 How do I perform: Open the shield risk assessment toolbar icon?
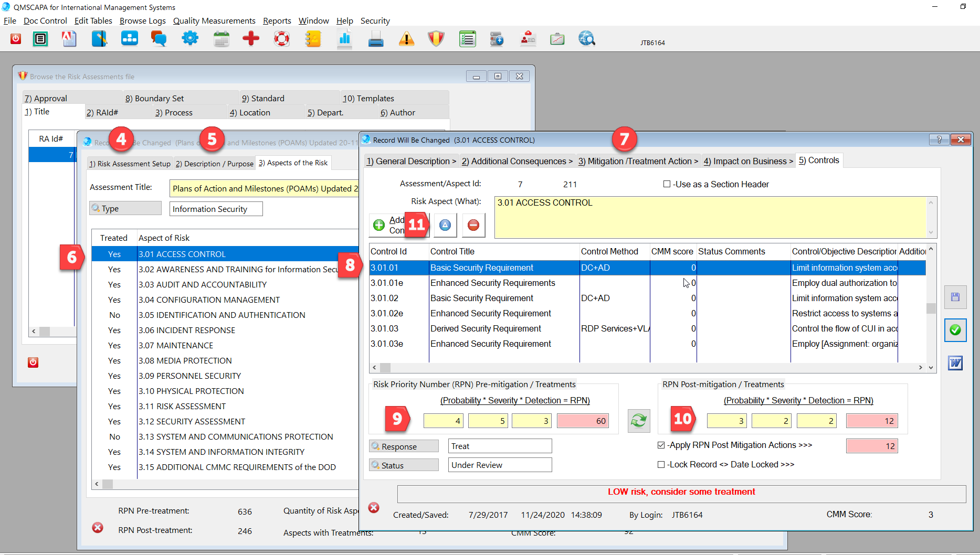(x=436, y=39)
